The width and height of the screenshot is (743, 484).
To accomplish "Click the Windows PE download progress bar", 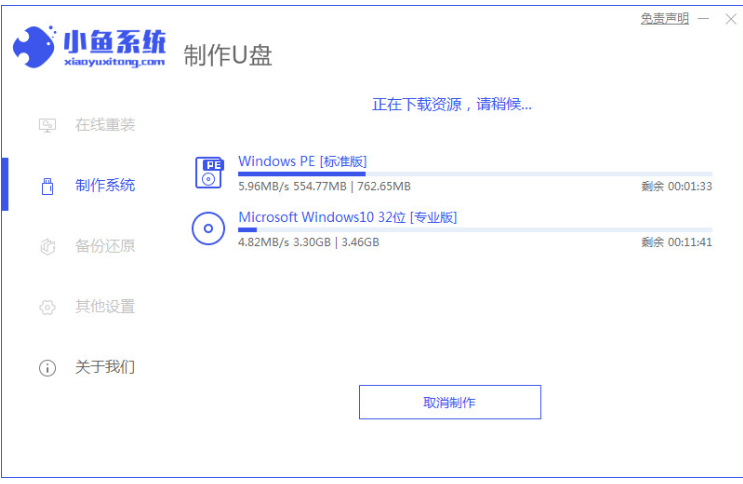I will (475, 174).
